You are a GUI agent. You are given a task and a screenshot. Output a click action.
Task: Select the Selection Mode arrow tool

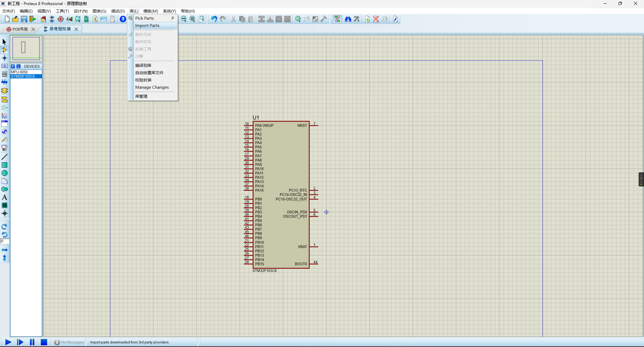coord(4,42)
